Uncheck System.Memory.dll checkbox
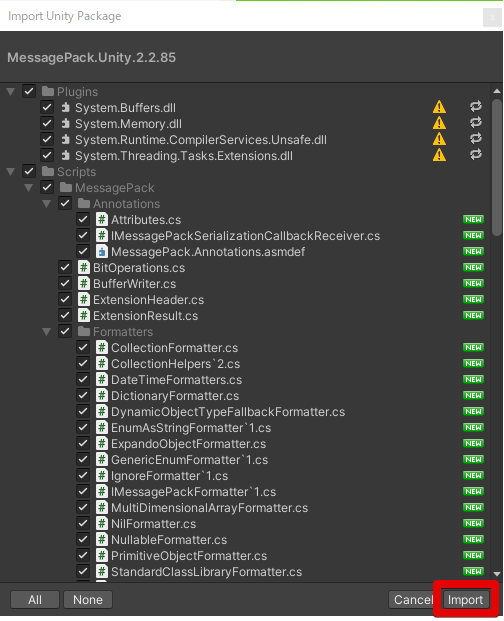The height and width of the screenshot is (621, 504). 47,123
